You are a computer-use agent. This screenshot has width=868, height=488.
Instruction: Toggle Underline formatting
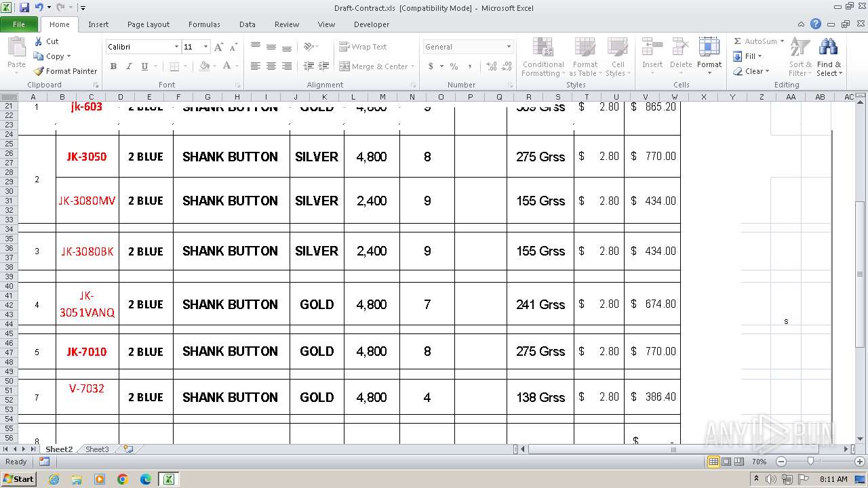(x=144, y=66)
